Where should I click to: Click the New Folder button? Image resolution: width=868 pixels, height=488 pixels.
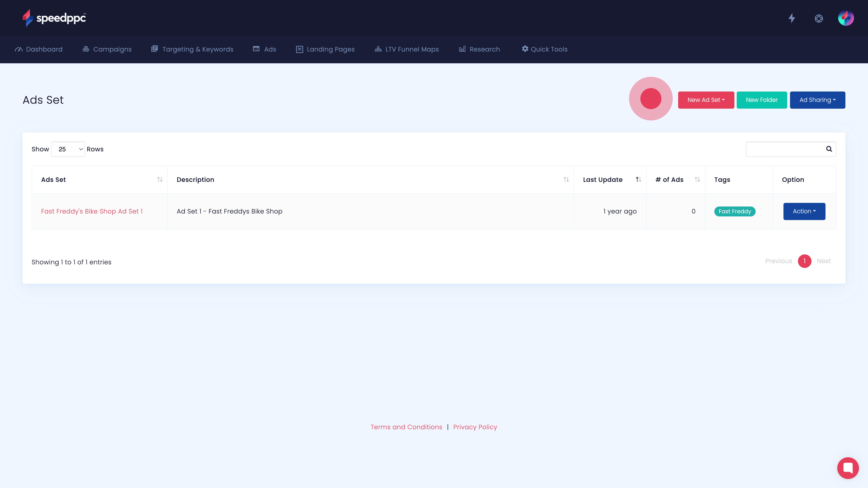tap(762, 100)
